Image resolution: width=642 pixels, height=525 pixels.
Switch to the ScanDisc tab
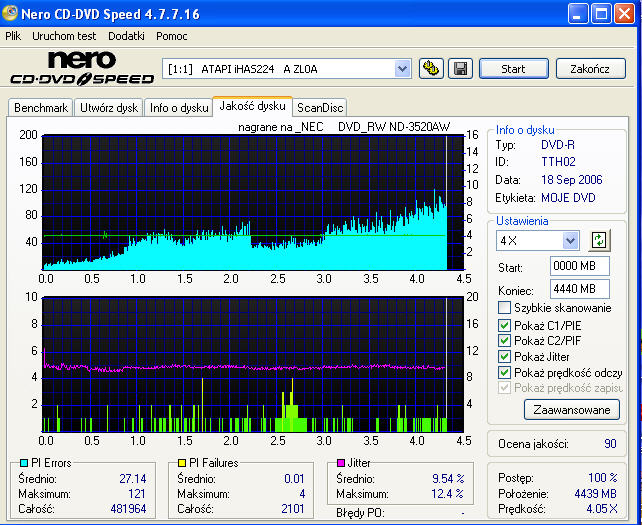(320, 108)
